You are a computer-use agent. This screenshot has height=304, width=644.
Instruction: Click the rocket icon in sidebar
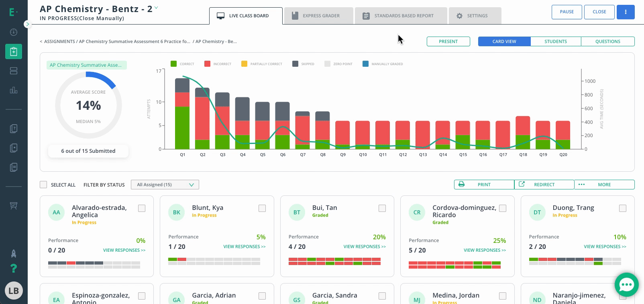click(14, 253)
